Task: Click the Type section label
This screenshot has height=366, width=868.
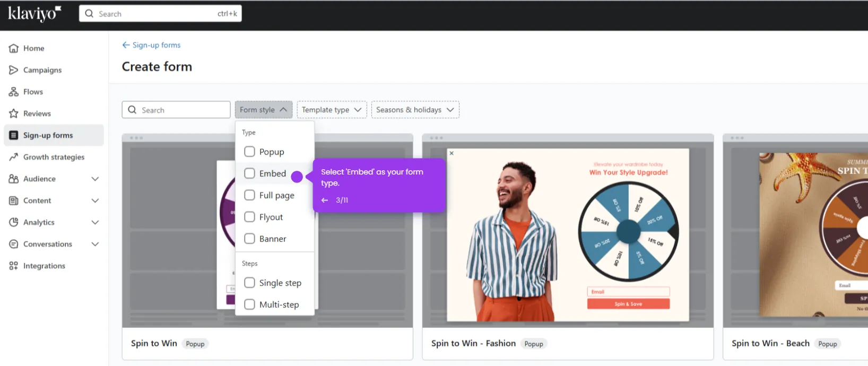Action: coord(249,133)
